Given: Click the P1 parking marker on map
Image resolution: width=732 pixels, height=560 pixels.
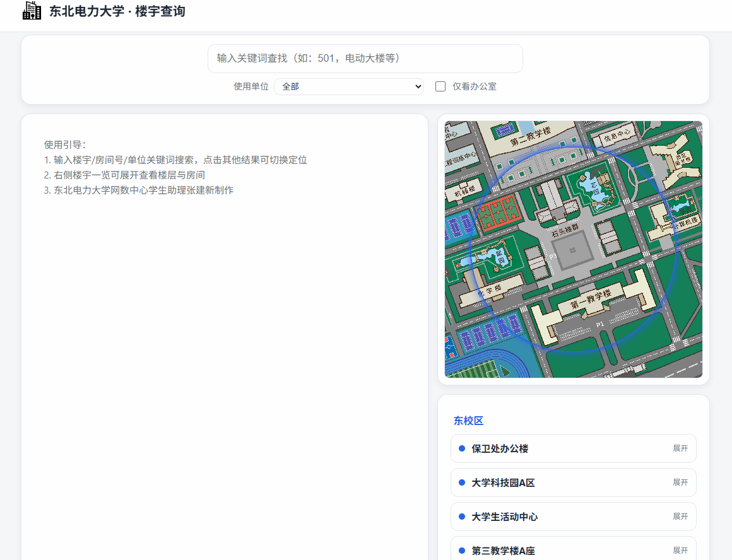Looking at the screenshot, I should (x=600, y=324).
